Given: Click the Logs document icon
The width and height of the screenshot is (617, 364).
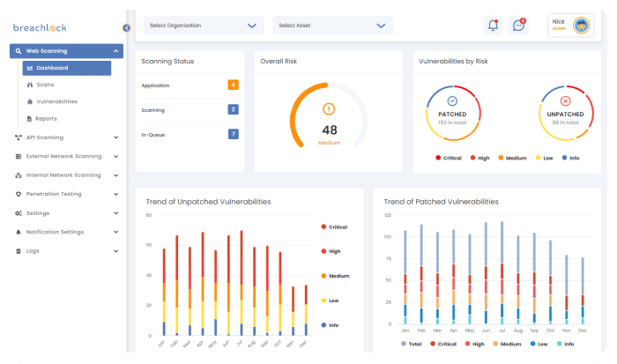Looking at the screenshot, I should tap(19, 251).
